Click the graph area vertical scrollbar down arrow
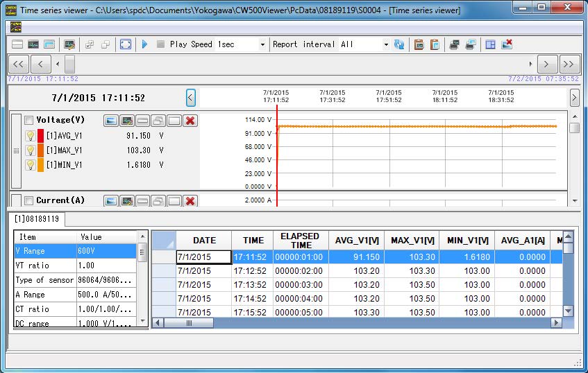Viewport: 588px width, 373px height. [575, 201]
